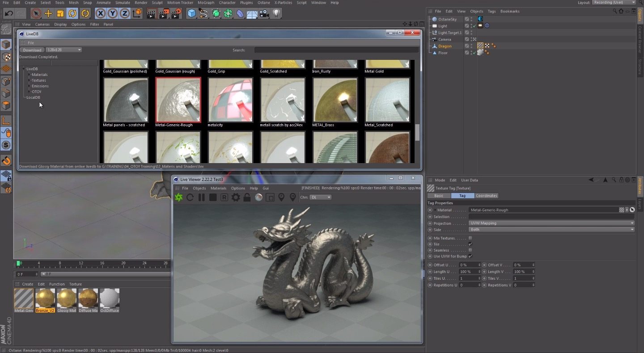This screenshot has height=353, width=644.
Task: Select LocalDB tree item
Action: (33, 97)
